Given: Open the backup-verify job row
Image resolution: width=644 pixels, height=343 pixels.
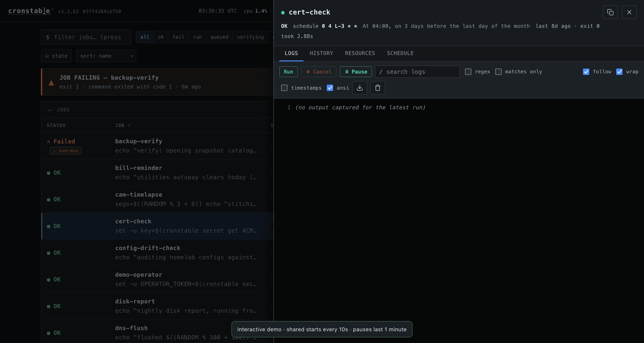Looking at the screenshot, I should 157,146.
